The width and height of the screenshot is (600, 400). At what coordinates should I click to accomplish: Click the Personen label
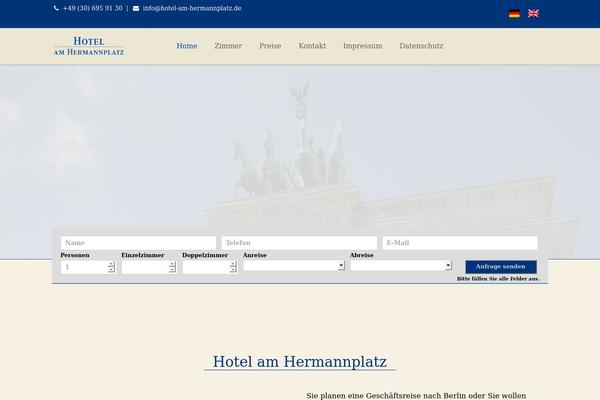coord(75,255)
